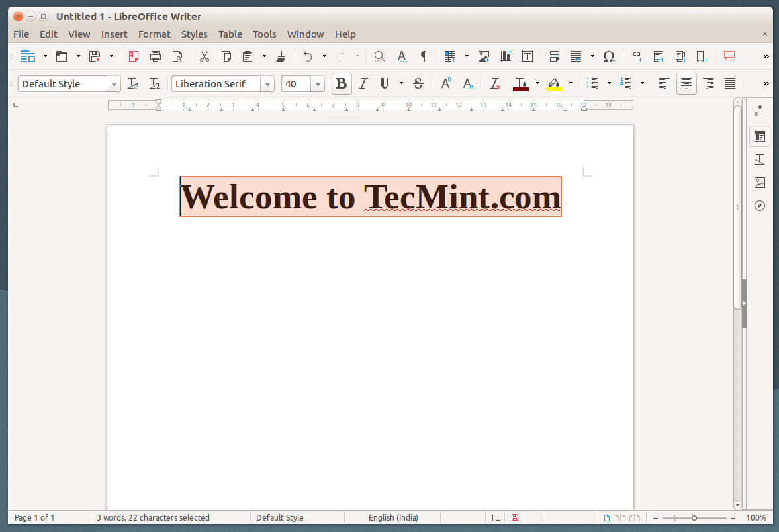Image resolution: width=779 pixels, height=532 pixels.
Task: Insert special character with Omega icon
Action: click(x=609, y=56)
